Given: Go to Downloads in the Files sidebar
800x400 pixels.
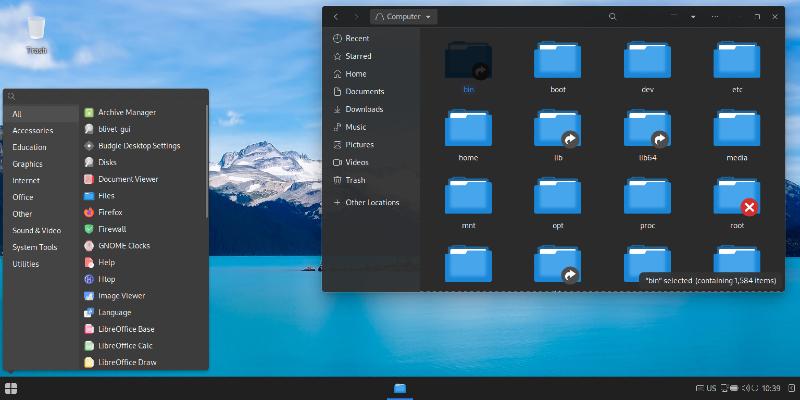Looking at the screenshot, I should [364, 109].
